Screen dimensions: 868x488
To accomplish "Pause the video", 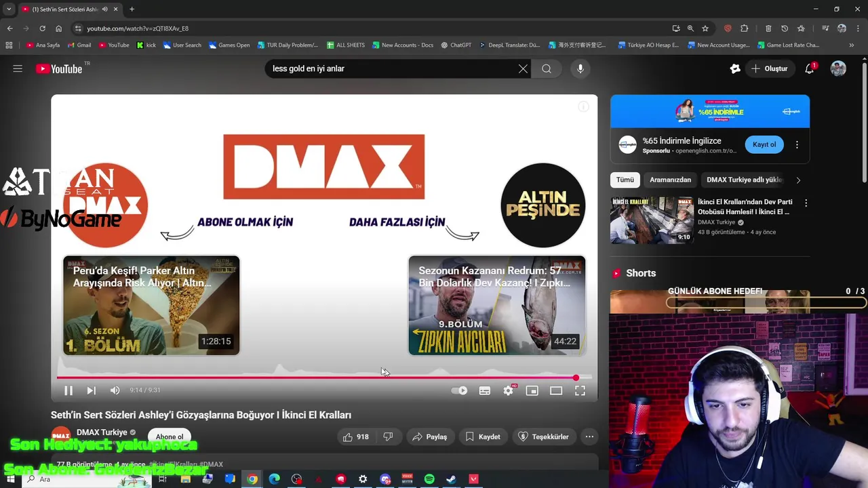I will pyautogui.click(x=68, y=390).
